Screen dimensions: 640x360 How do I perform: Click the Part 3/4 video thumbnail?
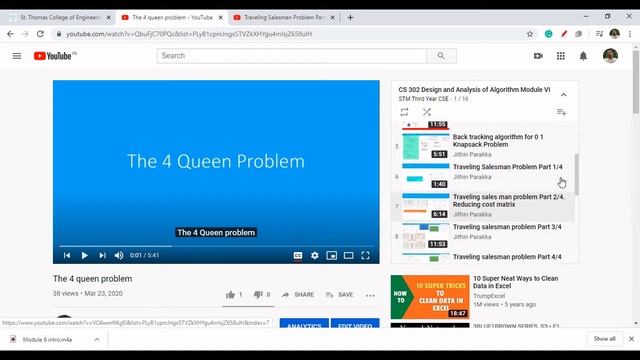(x=426, y=236)
